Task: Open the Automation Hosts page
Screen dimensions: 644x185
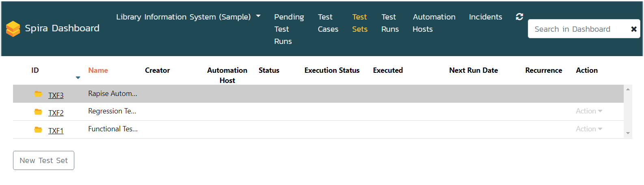Action: (x=434, y=23)
